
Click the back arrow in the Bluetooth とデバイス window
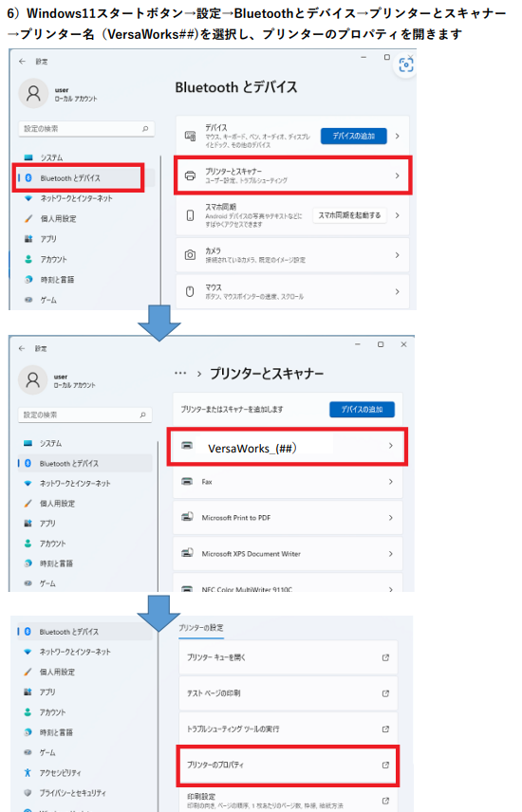coord(22,61)
